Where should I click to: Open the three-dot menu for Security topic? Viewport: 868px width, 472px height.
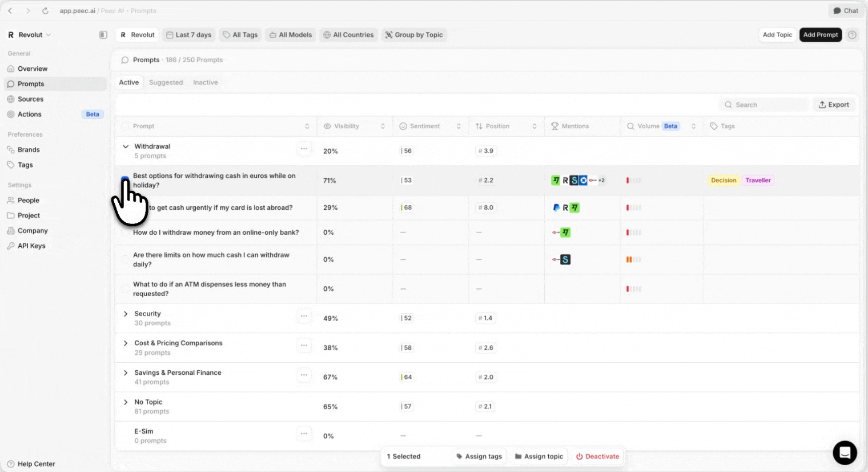[304, 316]
